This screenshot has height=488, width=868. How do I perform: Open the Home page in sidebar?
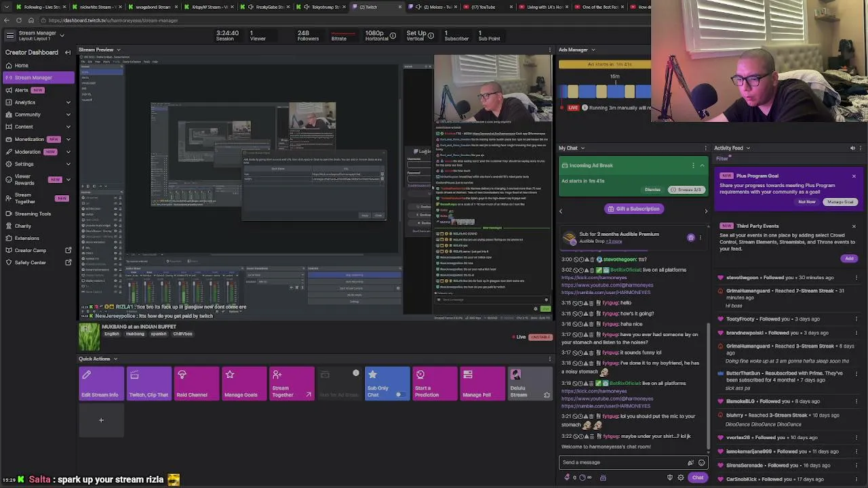point(21,65)
